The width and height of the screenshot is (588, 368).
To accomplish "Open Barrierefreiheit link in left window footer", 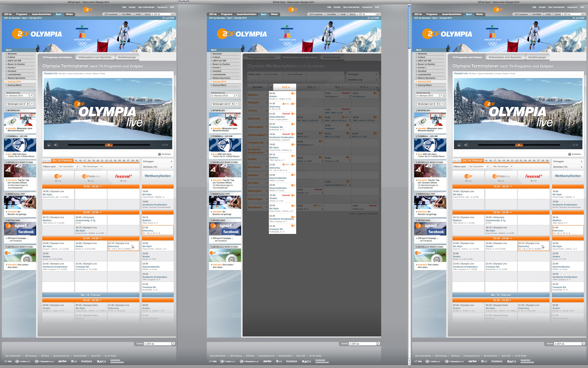I will click(x=80, y=356).
